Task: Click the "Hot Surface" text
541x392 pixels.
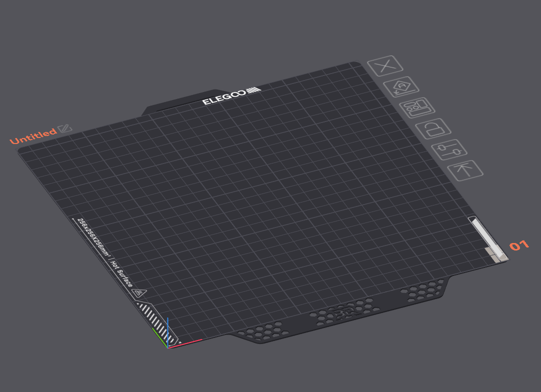Action: [121, 273]
